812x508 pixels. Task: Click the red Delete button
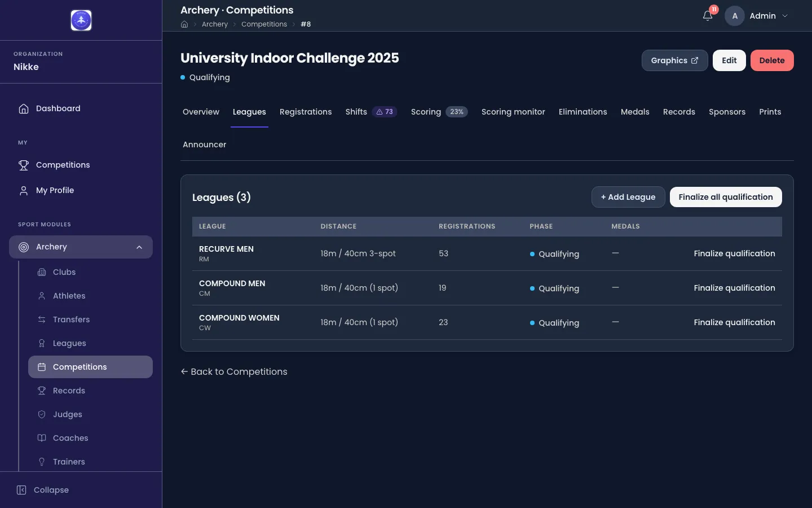772,60
